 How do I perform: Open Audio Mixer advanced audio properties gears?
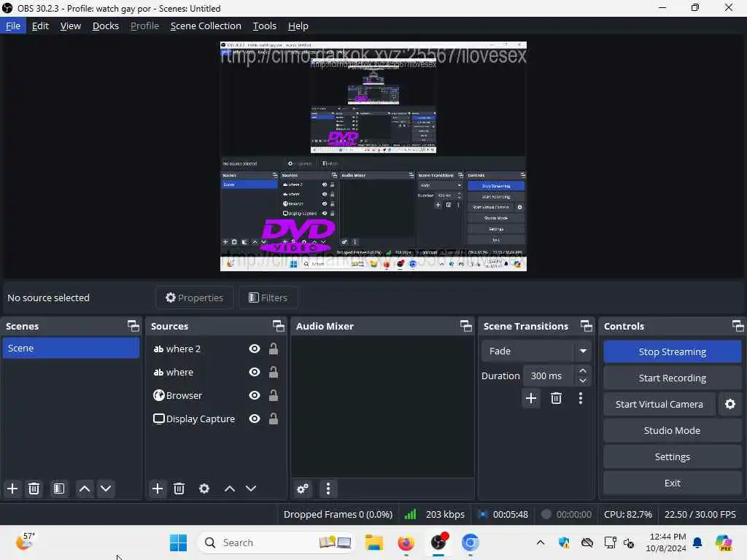[303, 489]
